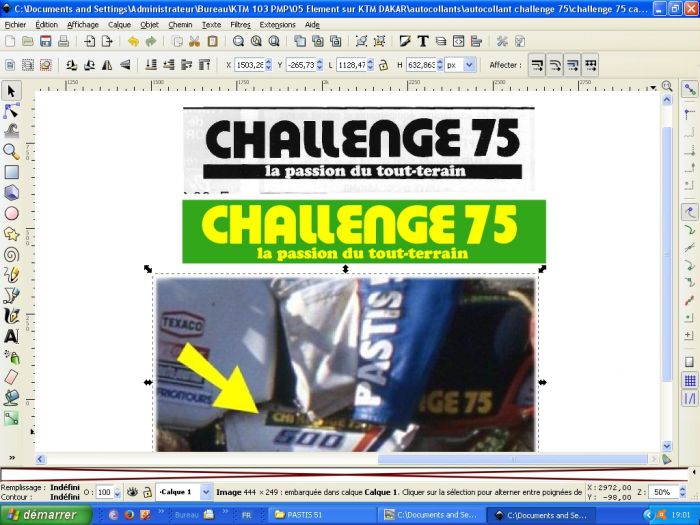Open the Text and Font dialog icon
Image resolution: width=700 pixels, height=525 pixels.
(424, 42)
